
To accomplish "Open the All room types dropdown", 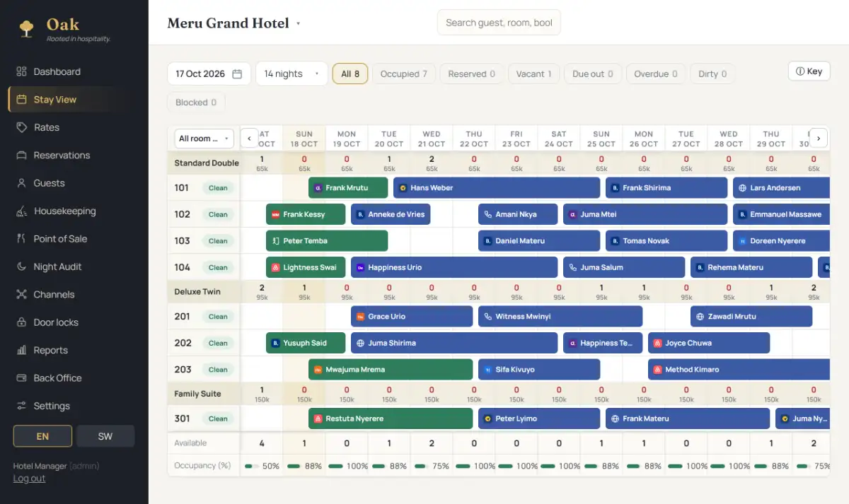I will (204, 139).
